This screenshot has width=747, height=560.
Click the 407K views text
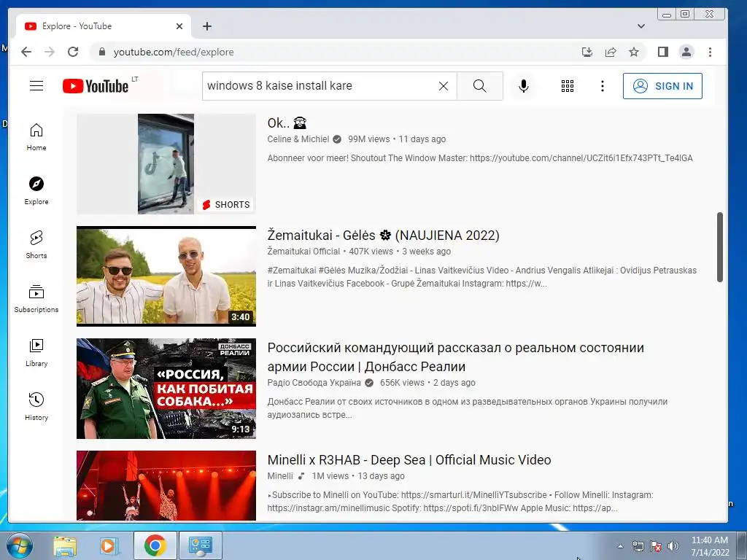coord(371,252)
